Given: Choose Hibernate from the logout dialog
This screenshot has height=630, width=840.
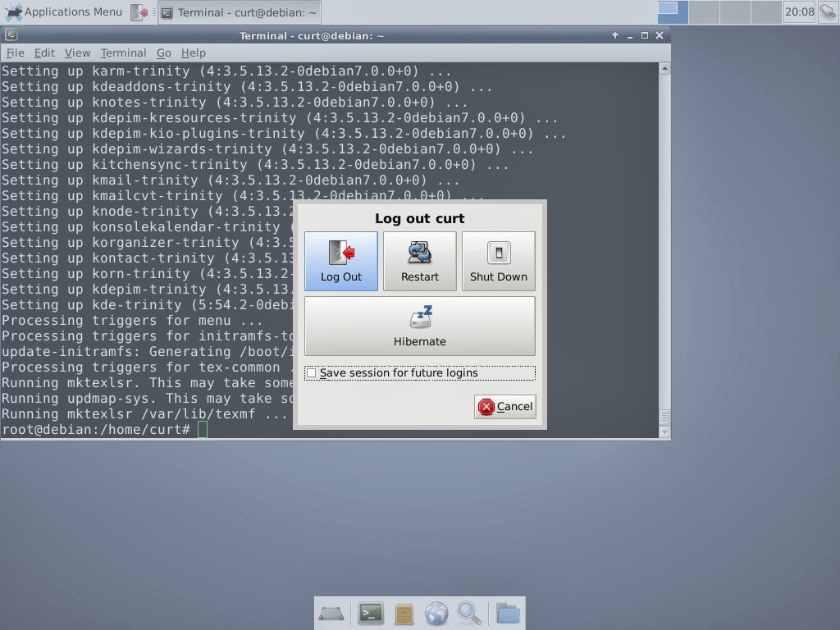Looking at the screenshot, I should coord(419,325).
